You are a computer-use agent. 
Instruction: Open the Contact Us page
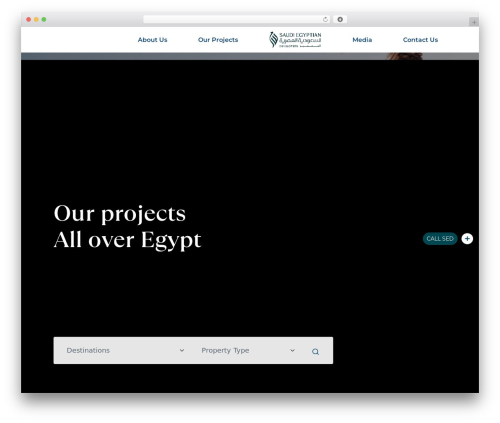pos(420,40)
